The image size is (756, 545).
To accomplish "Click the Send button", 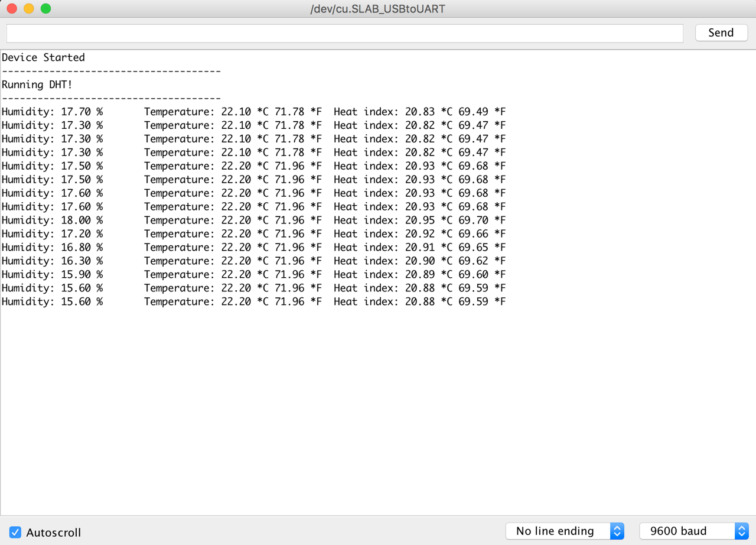I will pyautogui.click(x=721, y=33).
